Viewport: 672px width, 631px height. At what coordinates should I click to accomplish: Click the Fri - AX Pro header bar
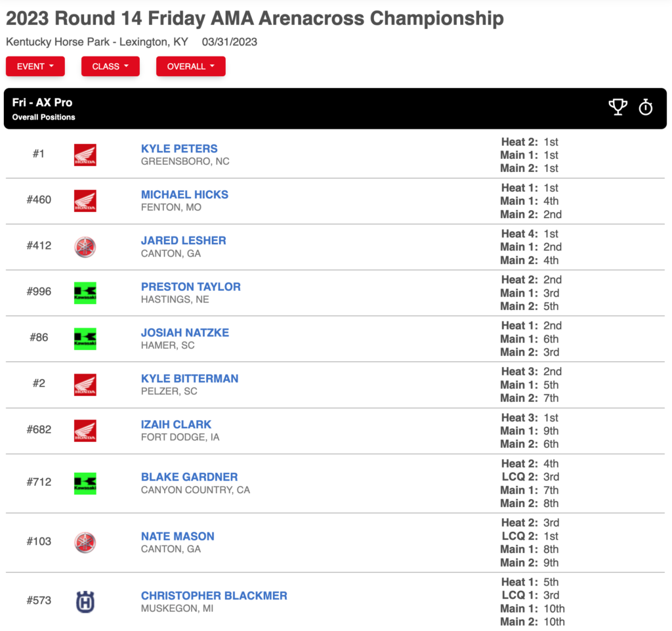click(335, 108)
